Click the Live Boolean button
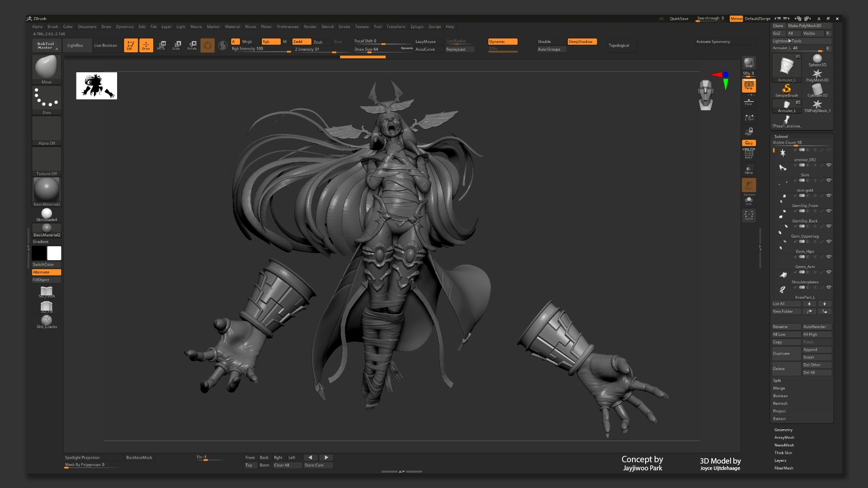 click(105, 46)
